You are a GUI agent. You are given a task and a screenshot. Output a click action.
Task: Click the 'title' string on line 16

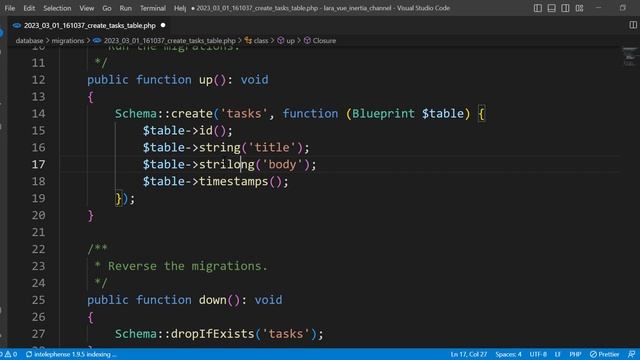pos(272,147)
